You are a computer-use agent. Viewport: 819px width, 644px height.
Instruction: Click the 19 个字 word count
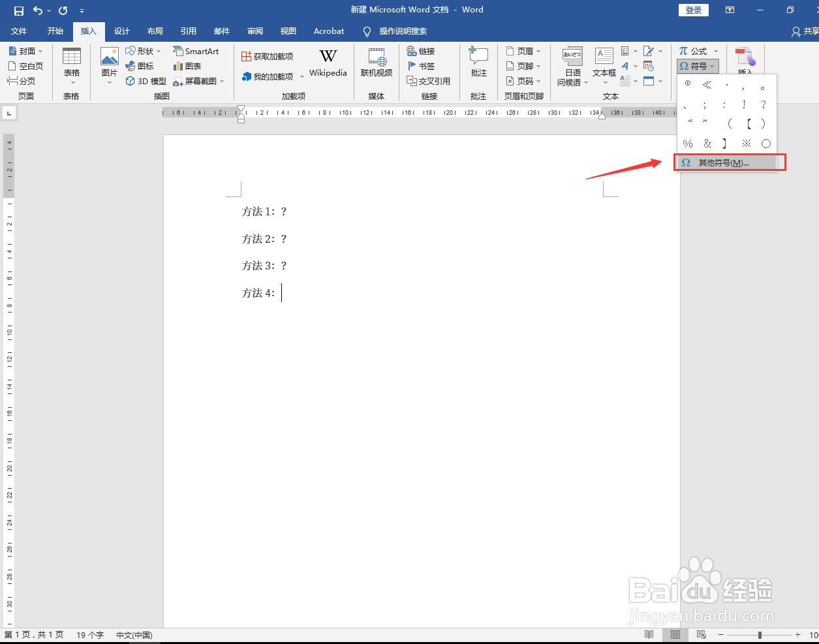90,635
